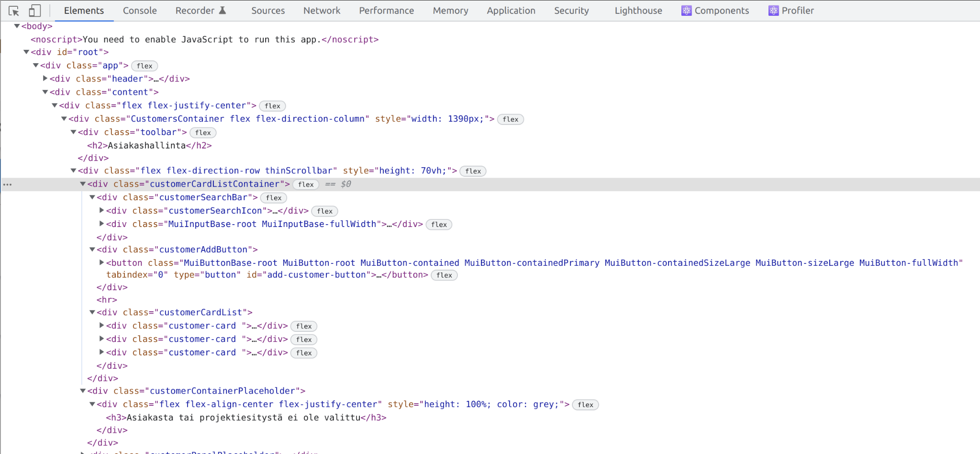This screenshot has height=454, width=980.
Task: Switch to the Console tab
Action: [140, 11]
